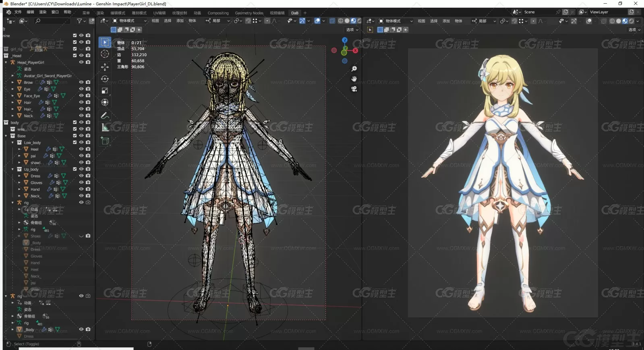This screenshot has height=350, width=644.
Task: Open 视图 menu in left viewport header
Action: [155, 21]
